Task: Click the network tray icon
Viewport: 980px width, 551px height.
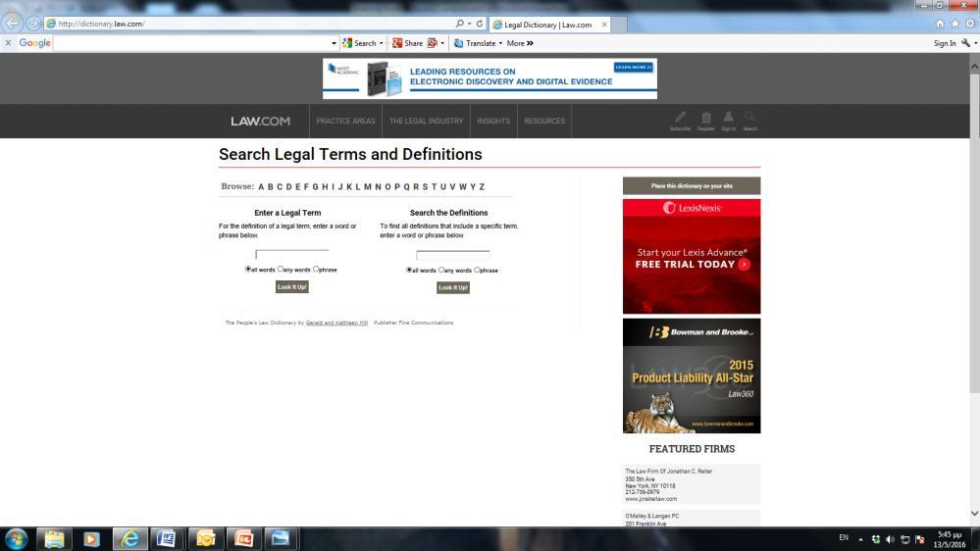Action: pos(905,539)
